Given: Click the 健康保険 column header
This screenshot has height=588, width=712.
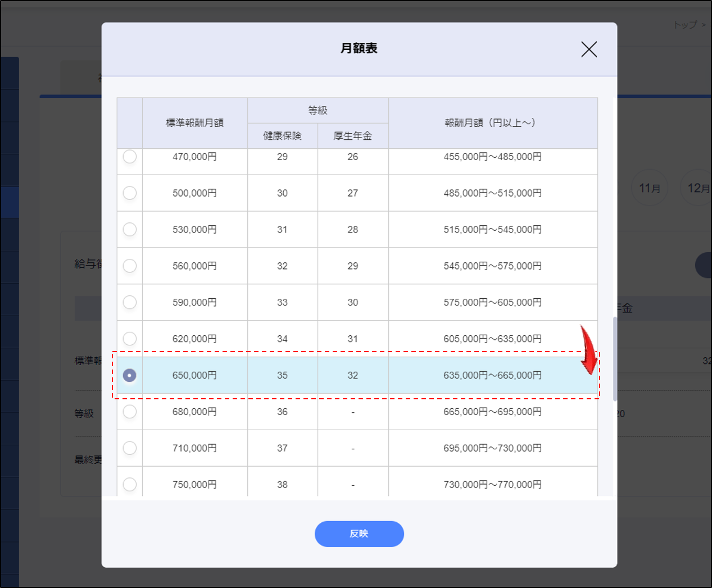Looking at the screenshot, I should (282, 136).
